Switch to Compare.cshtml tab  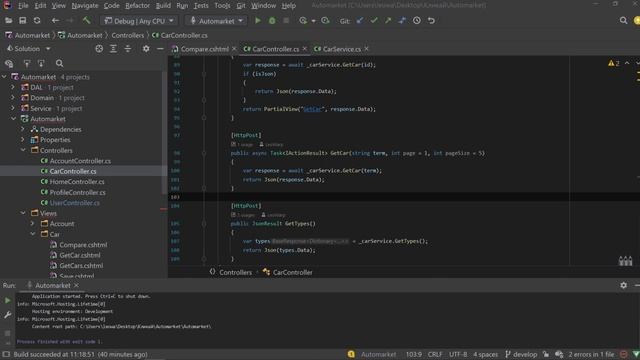coord(204,49)
